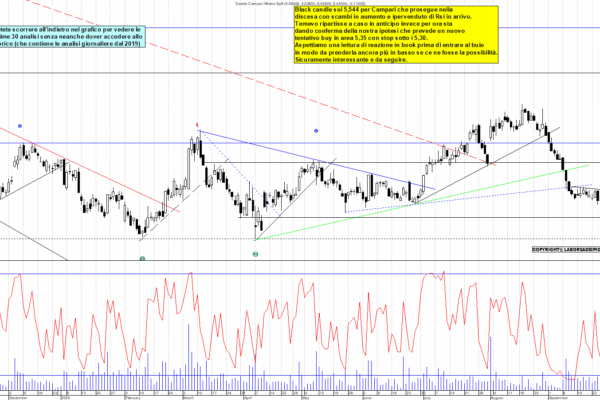Click the blue dot marker near the left edge
The width and height of the screenshot is (600, 400).
click(18, 127)
